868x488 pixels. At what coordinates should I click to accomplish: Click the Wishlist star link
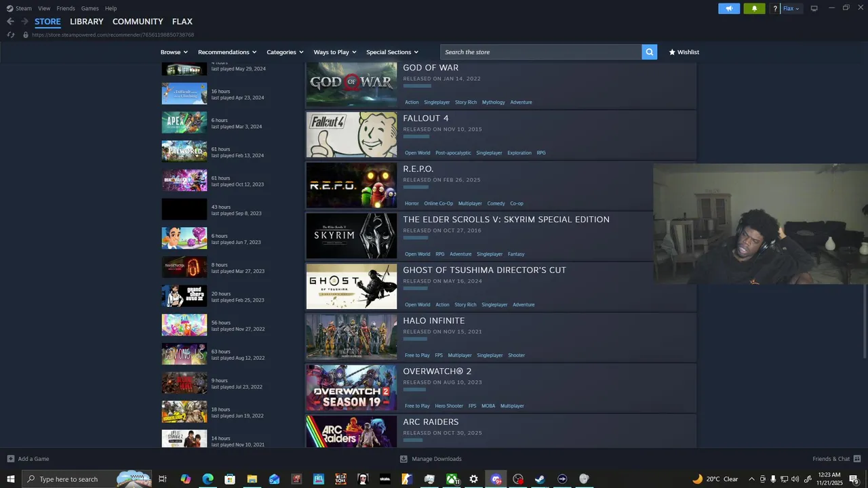tap(684, 52)
